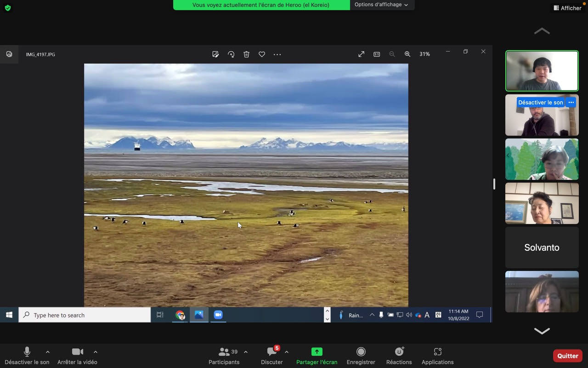Leave the meeting with Quitter

pyautogui.click(x=567, y=356)
